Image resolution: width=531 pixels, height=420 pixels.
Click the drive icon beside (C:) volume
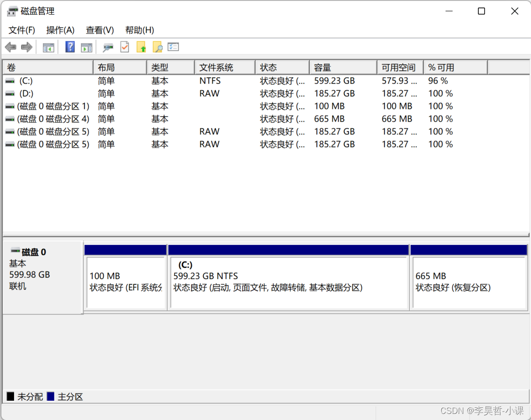click(x=10, y=81)
